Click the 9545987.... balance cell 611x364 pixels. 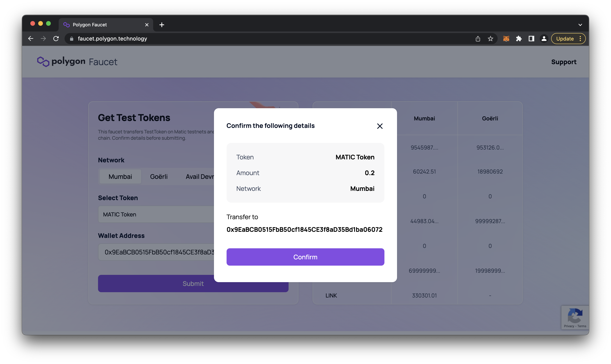(x=424, y=147)
